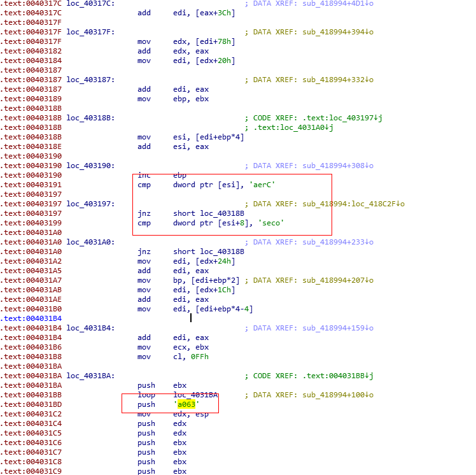Jump to xref sub_418994+100

pos(337,395)
